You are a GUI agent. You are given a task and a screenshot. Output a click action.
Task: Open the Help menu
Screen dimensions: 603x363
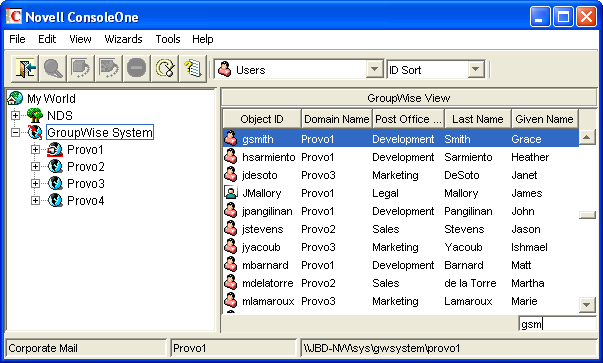[x=203, y=39]
